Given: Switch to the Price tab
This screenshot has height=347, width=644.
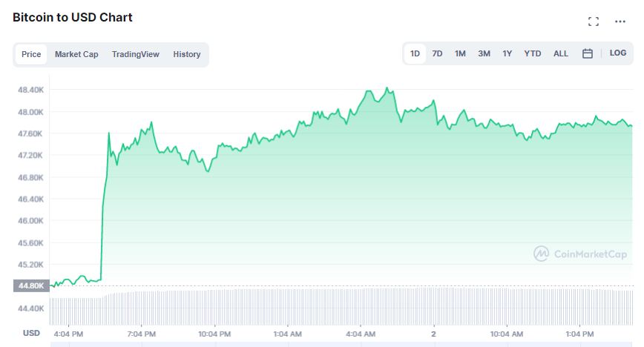Looking at the screenshot, I should pyautogui.click(x=31, y=54).
